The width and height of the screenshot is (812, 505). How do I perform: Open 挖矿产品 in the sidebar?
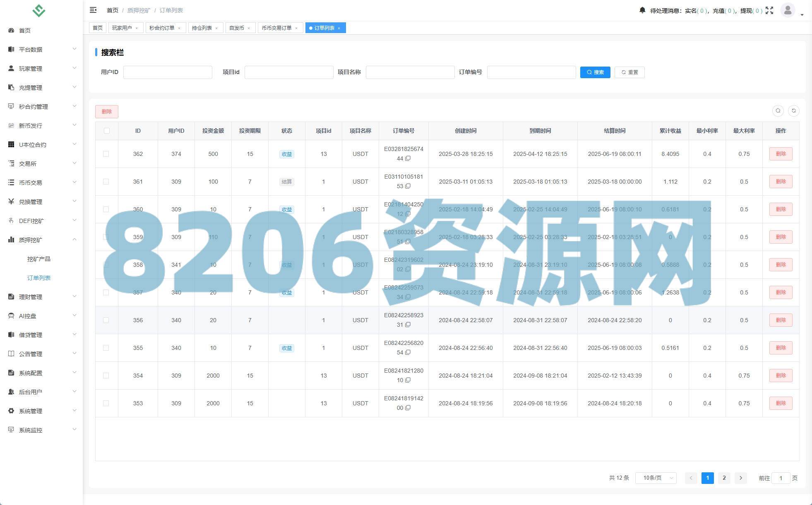39,259
